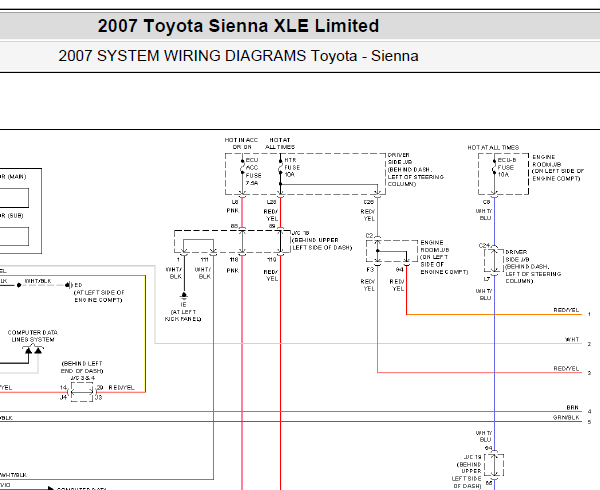
Task: Click 'BRN' wire label at right edge
Action: coord(572,408)
